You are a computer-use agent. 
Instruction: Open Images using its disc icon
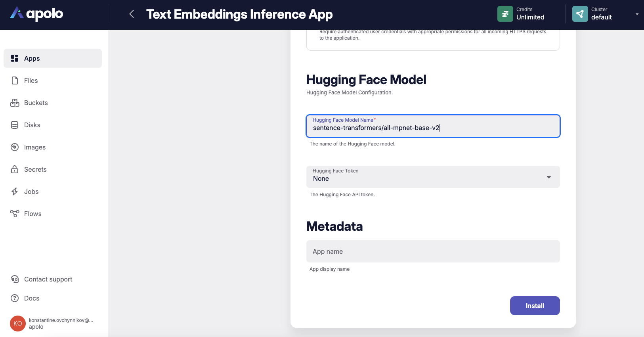tap(15, 147)
